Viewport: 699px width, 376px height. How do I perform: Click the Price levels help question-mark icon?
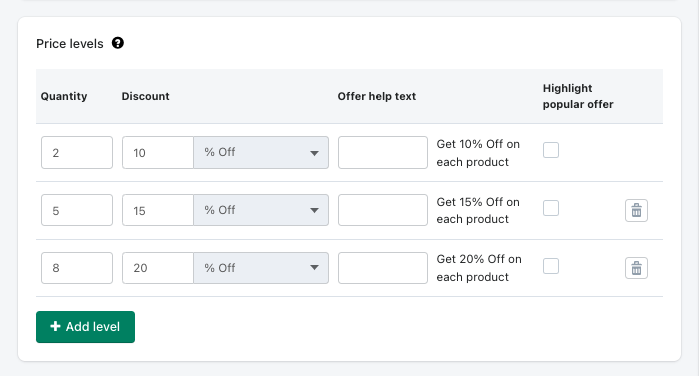coord(118,43)
